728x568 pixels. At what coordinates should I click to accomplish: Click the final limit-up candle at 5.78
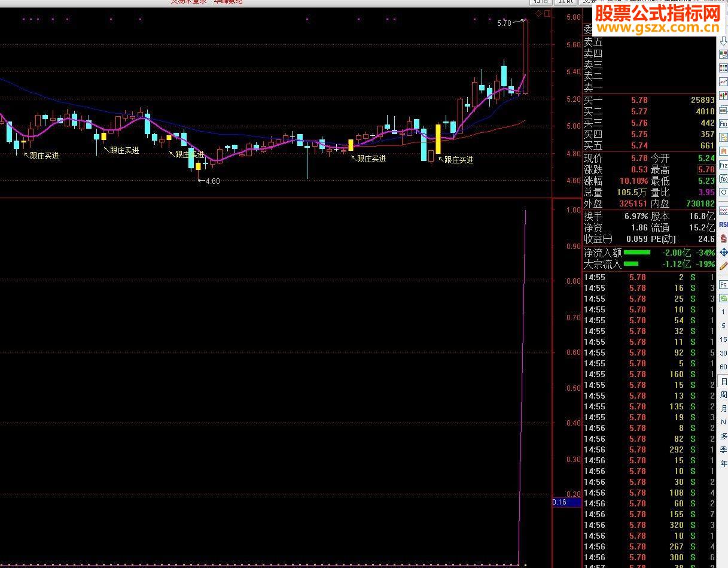(525, 57)
